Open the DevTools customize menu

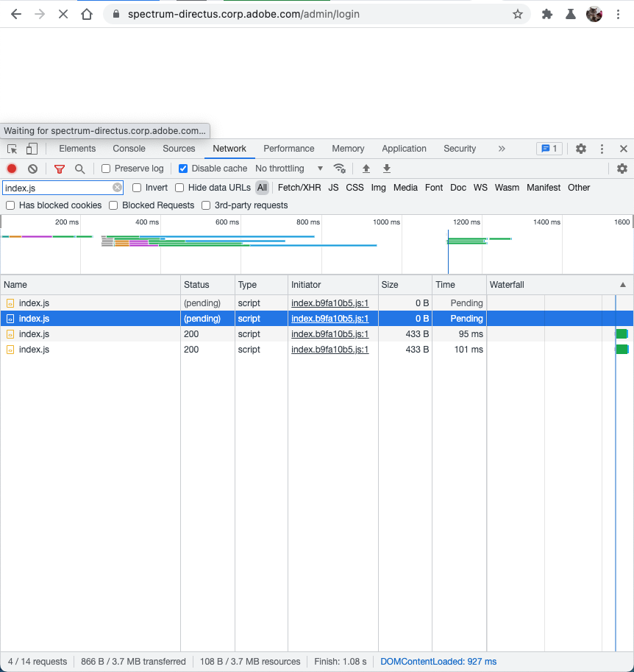(x=602, y=149)
